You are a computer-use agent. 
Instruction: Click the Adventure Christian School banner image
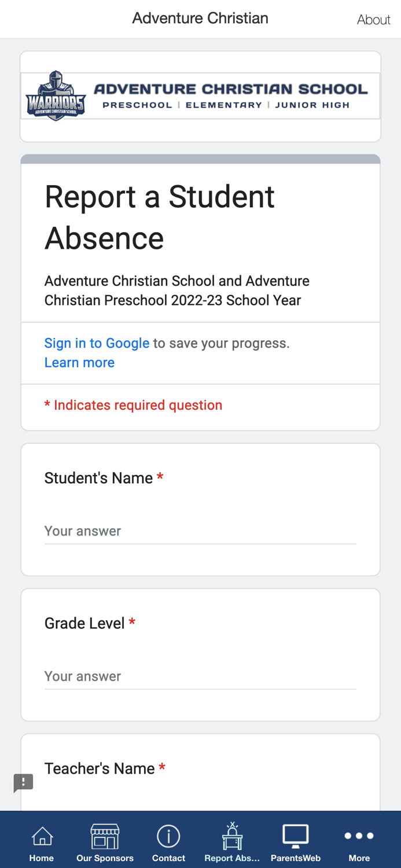point(200,95)
